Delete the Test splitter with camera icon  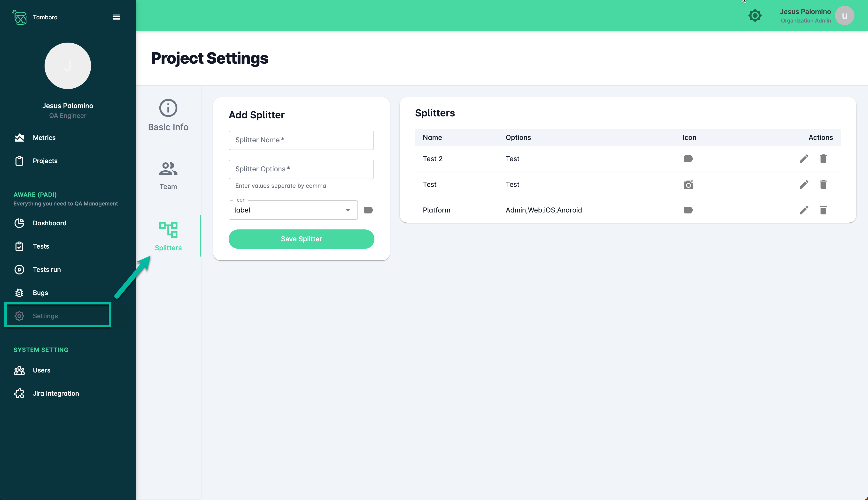tap(823, 184)
